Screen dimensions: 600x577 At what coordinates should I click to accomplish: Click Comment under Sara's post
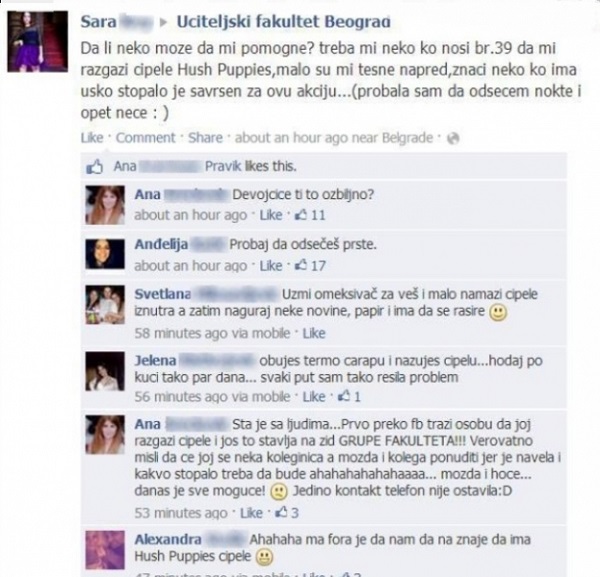[x=145, y=138]
